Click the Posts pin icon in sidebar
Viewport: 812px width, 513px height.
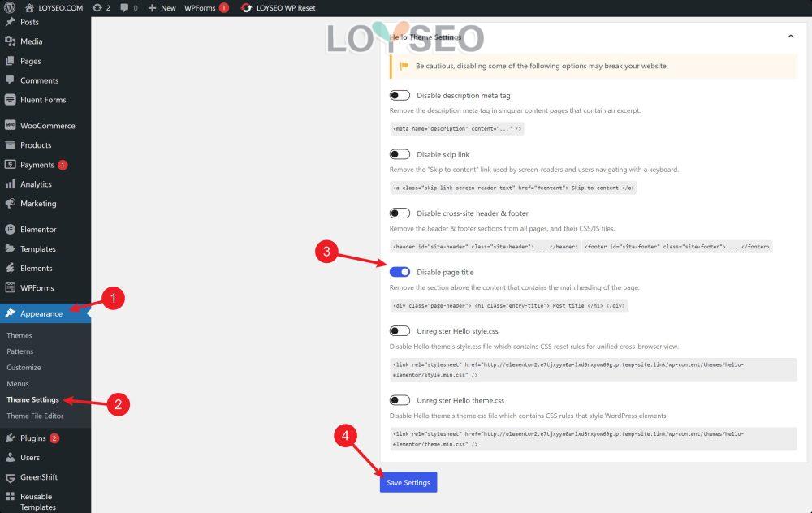pyautogui.click(x=10, y=22)
